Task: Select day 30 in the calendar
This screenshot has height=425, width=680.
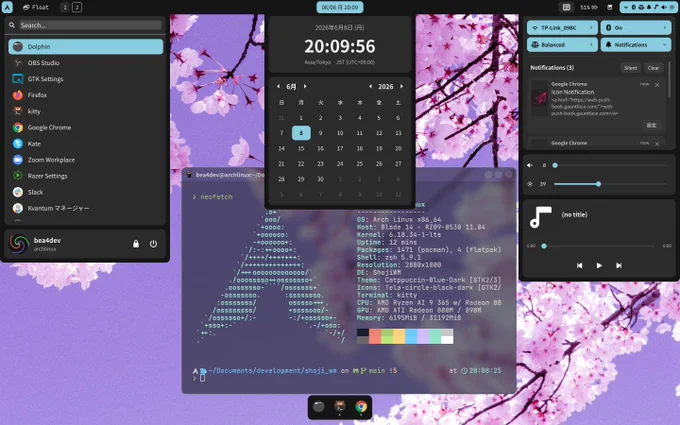Action: click(x=320, y=179)
